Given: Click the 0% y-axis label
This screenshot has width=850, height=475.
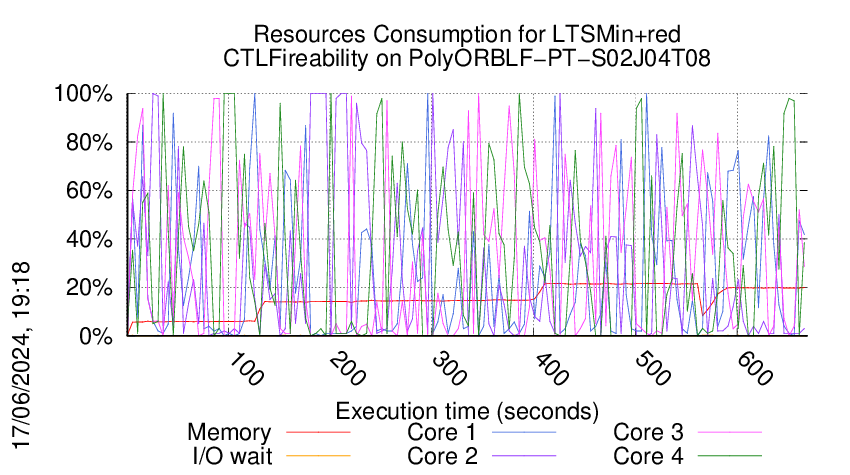Looking at the screenshot, I should (95, 336).
